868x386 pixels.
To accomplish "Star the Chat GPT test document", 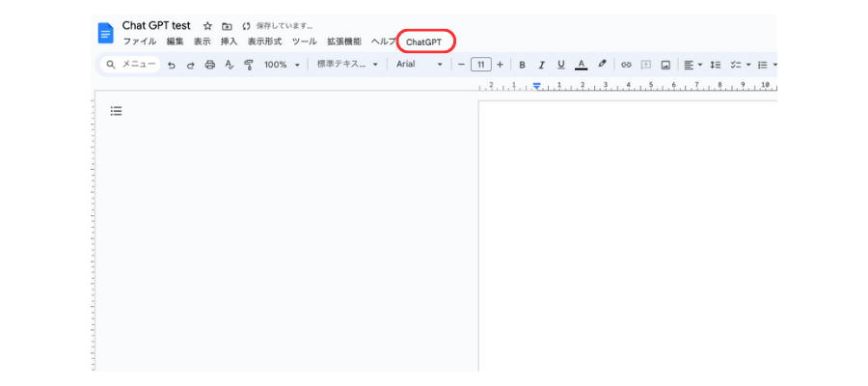I will tap(207, 26).
